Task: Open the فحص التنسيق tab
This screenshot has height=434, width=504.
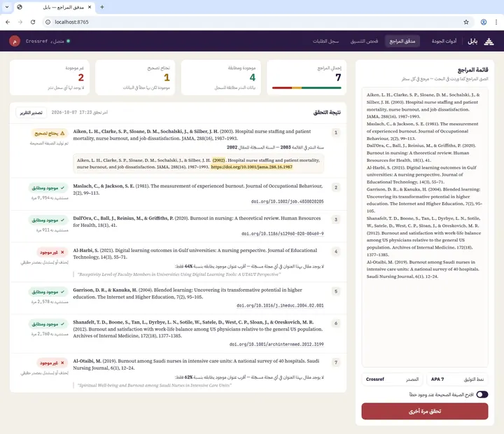Action: pos(364,41)
